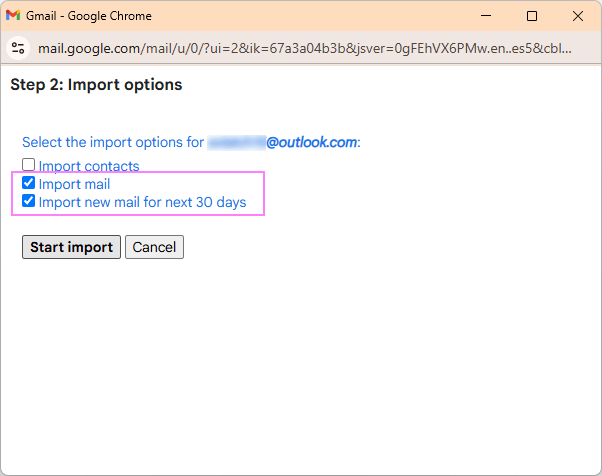Click the Cancel button
This screenshot has height=476, width=602.
pos(154,247)
